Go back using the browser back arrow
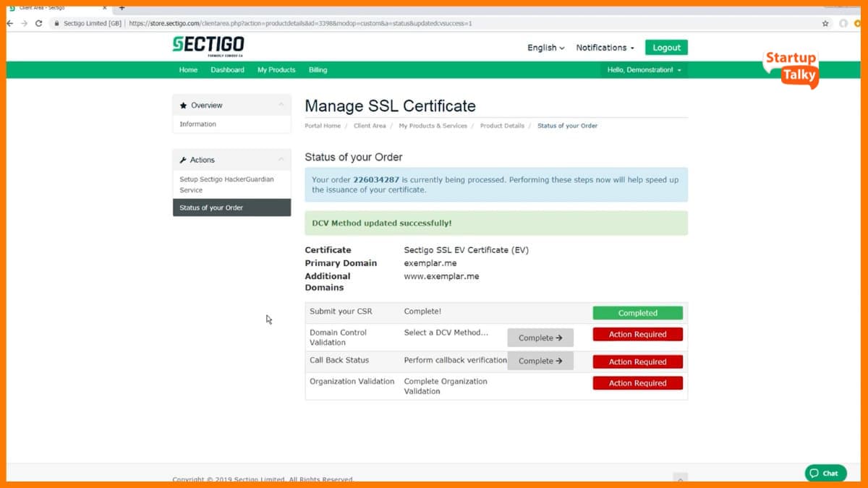 (x=10, y=22)
